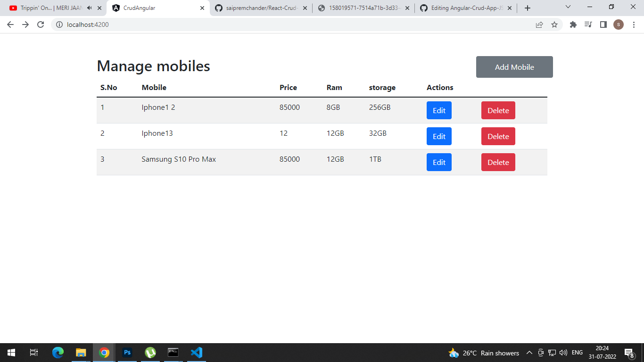Launch Microsoft Edge from the taskbar

pos(58,353)
